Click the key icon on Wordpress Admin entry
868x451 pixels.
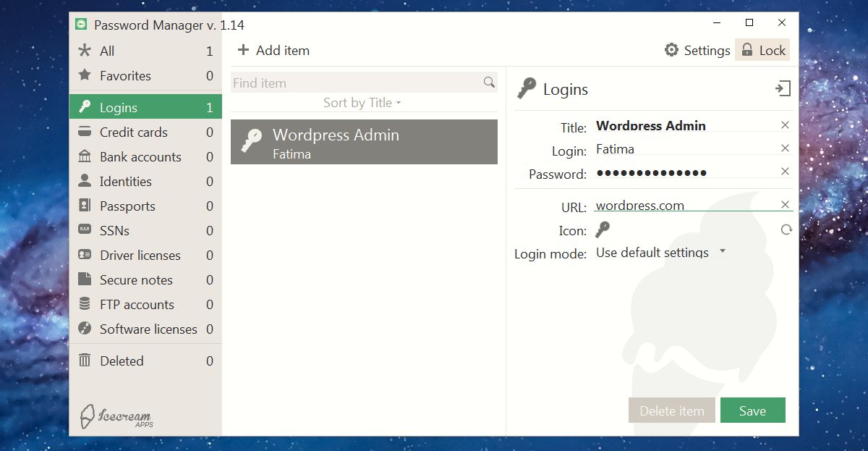(252, 141)
